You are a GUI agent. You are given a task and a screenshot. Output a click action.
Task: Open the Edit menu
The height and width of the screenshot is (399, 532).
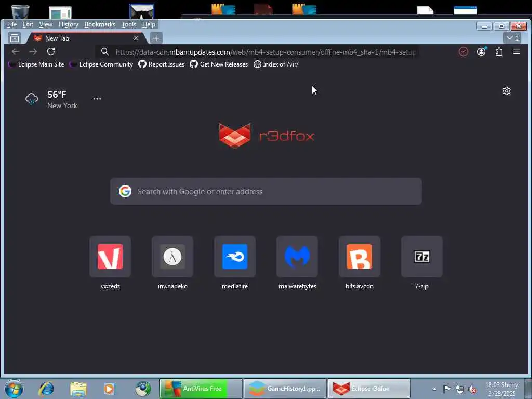(28, 24)
